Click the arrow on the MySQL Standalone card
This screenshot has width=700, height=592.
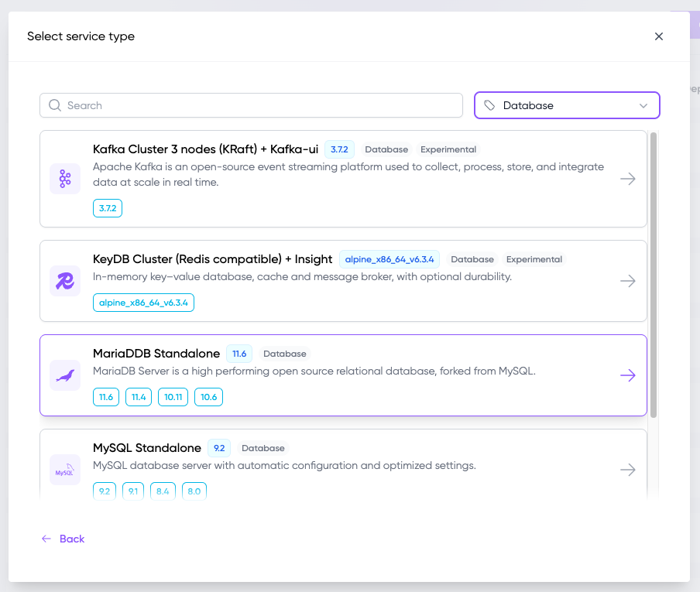[628, 470]
